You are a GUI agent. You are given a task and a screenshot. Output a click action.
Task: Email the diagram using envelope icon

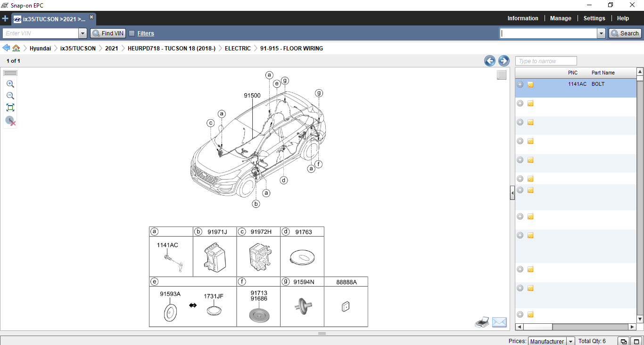coord(499,322)
